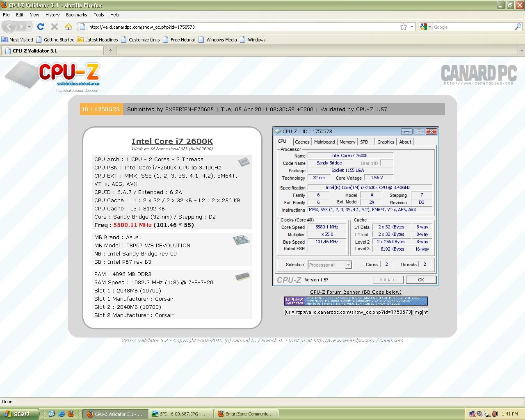
Task: Open the address bar history dropdown
Action: click(x=412, y=27)
